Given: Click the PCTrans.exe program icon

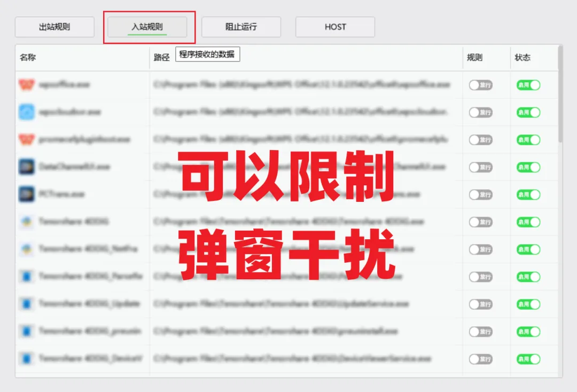Looking at the screenshot, I should pos(27,194).
